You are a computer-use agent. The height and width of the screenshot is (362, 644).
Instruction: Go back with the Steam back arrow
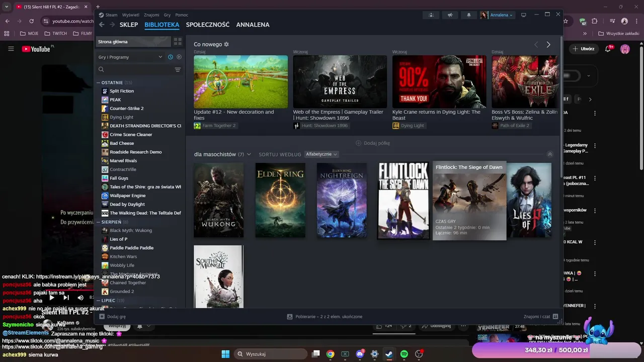[x=102, y=25]
